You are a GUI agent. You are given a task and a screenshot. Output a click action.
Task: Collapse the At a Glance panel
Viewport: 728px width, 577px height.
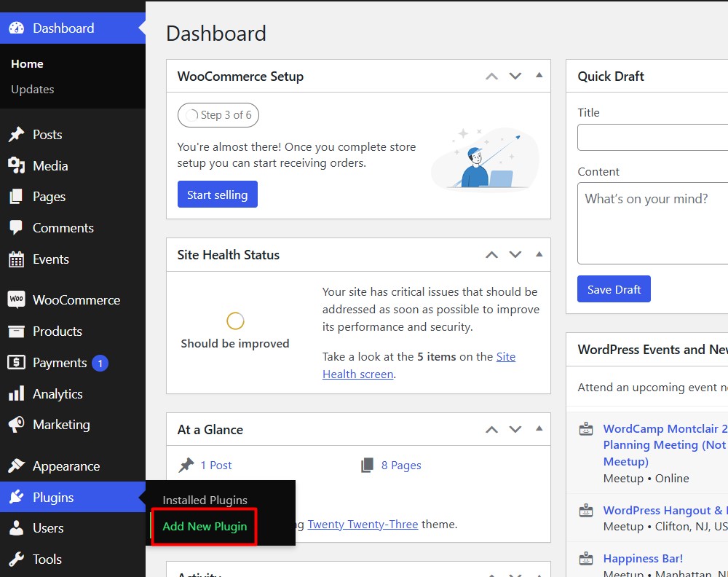(539, 428)
